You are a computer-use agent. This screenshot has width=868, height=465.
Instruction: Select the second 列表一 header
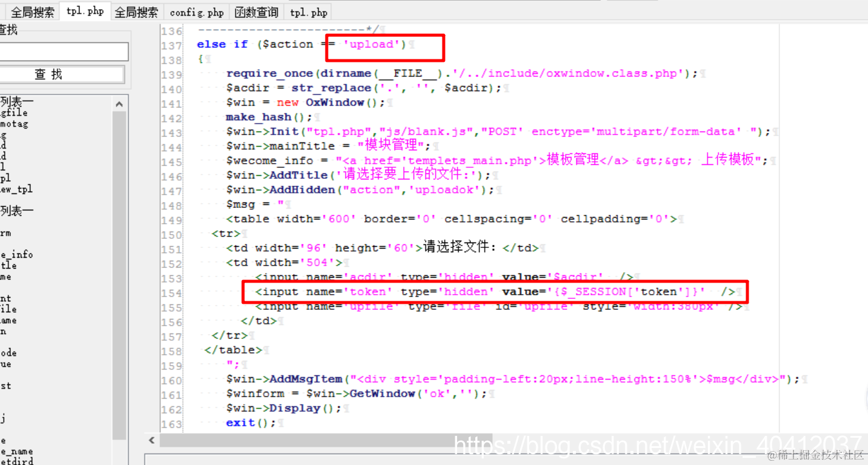17,210
